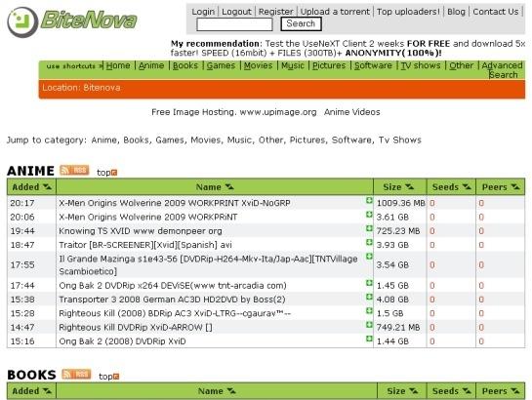Click green download icon for X-Men Origins Wolverine WORKPRINT XviD-NoGRP
The height and width of the screenshot is (400, 532).
pos(369,200)
